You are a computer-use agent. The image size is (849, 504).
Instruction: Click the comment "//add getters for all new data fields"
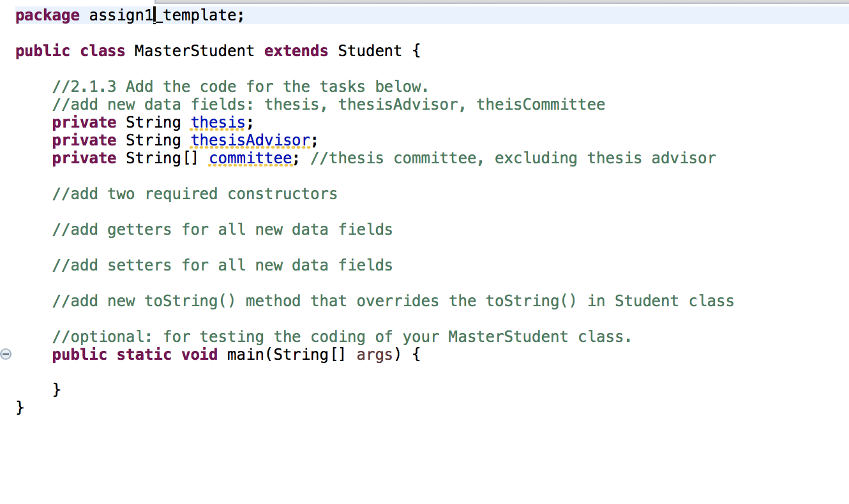click(x=222, y=229)
